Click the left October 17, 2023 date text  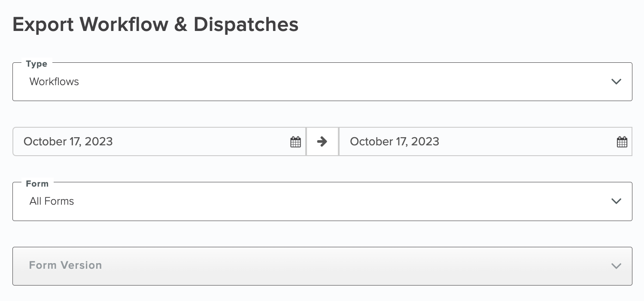point(68,141)
